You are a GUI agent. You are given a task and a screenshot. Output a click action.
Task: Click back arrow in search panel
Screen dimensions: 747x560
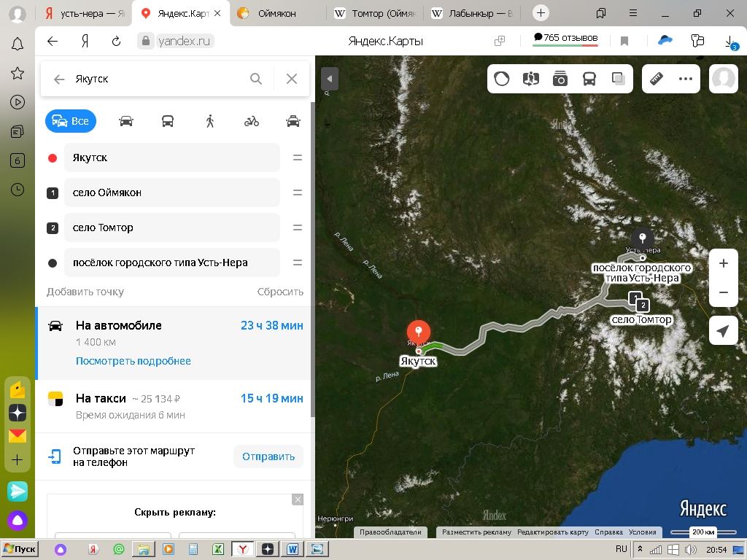(59, 79)
